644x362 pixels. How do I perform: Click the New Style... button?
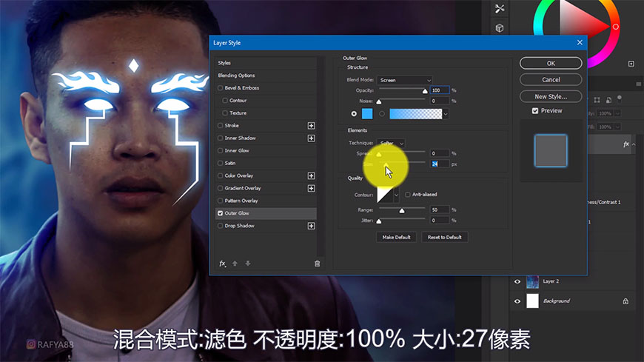coord(550,96)
